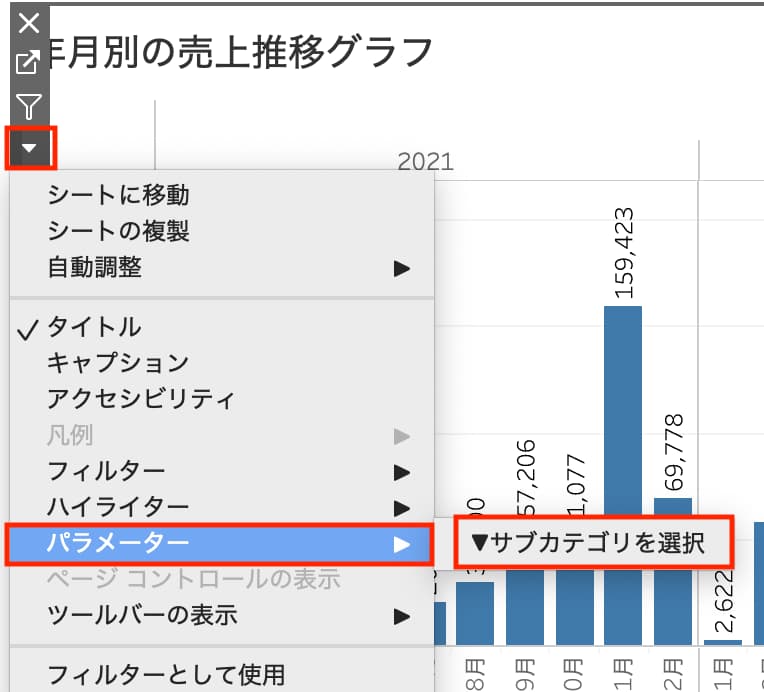Click the funnel use-as-filter icon
764x692 pixels.
(x=30, y=106)
